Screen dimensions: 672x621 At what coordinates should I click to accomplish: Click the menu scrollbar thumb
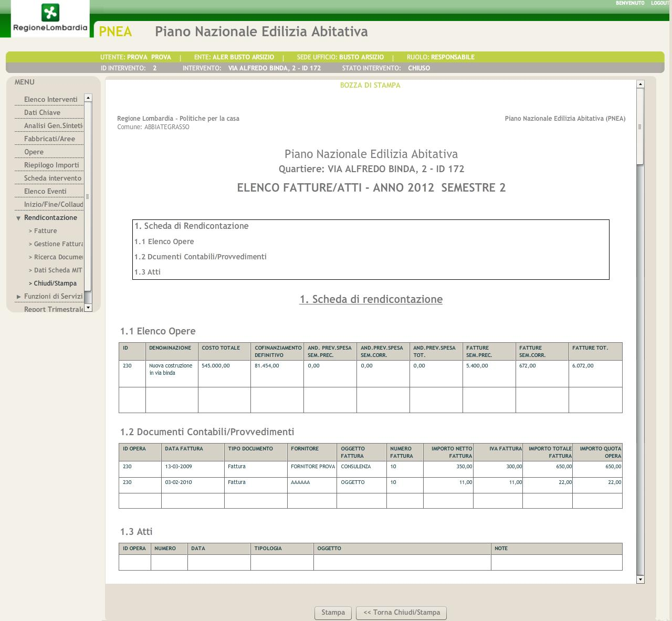click(x=88, y=196)
